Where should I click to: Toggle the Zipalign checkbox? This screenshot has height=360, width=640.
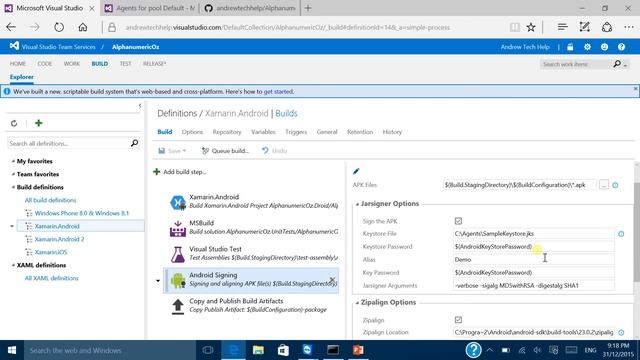(x=458, y=320)
